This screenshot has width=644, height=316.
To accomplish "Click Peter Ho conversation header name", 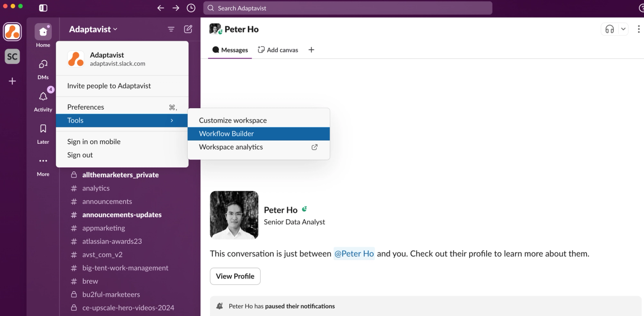I will (241, 29).
